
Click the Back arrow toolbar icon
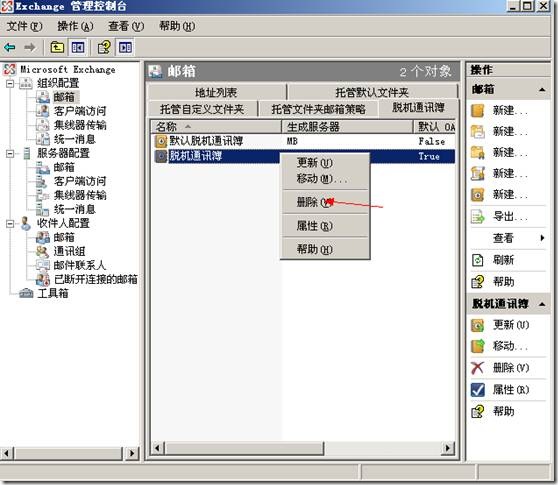10,47
